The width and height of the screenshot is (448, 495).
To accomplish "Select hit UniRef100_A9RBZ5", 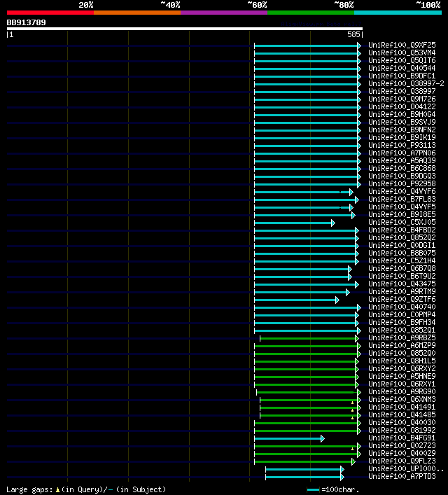I will [x=402, y=337].
